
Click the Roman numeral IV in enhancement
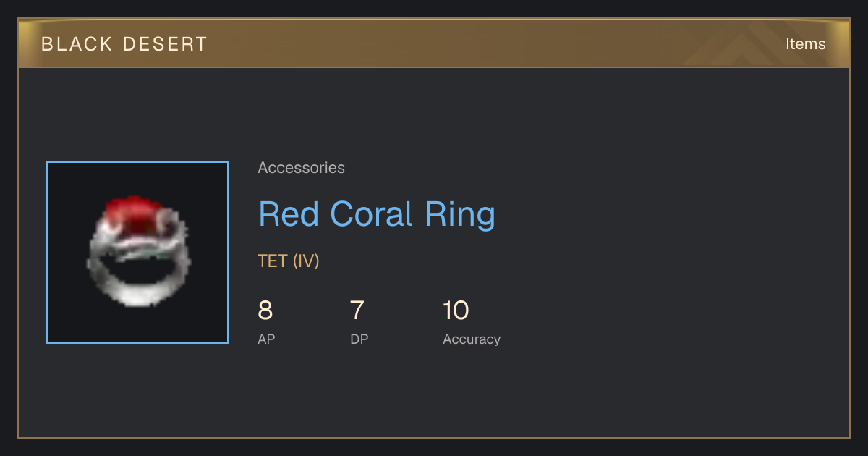tap(306, 261)
